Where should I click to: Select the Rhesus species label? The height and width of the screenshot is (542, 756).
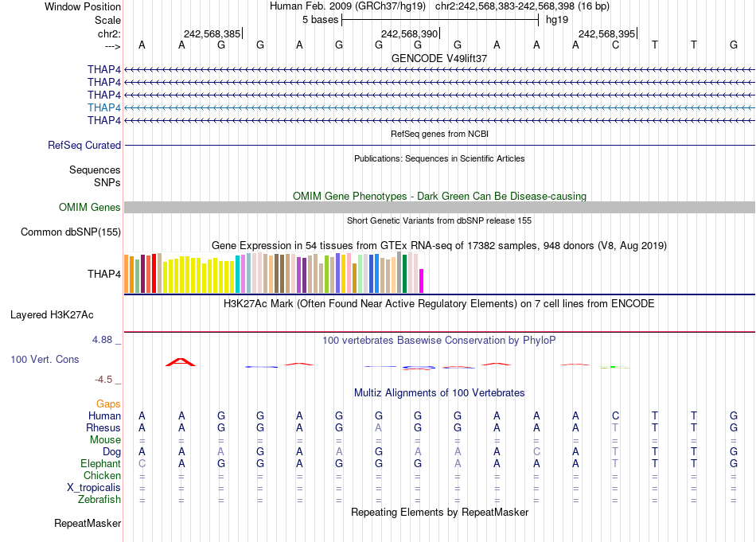103,427
